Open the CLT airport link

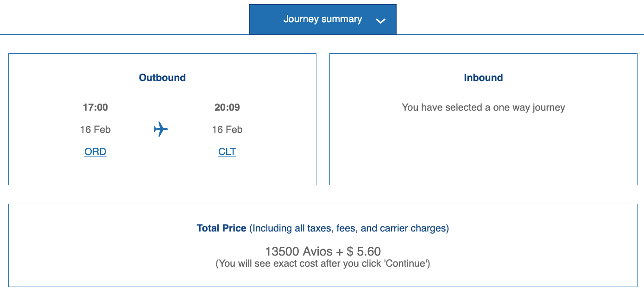coord(227,151)
